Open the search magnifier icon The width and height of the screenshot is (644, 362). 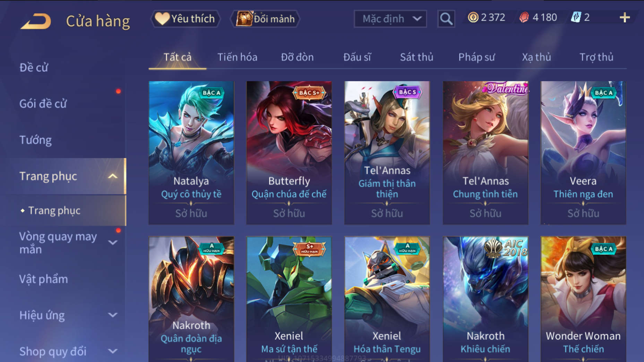point(446,19)
